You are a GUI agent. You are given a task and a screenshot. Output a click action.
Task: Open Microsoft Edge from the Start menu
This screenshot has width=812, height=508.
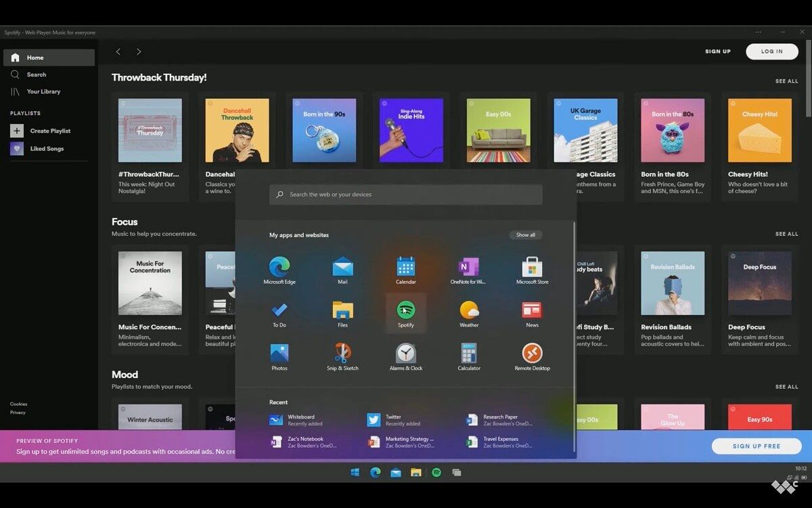click(x=279, y=268)
